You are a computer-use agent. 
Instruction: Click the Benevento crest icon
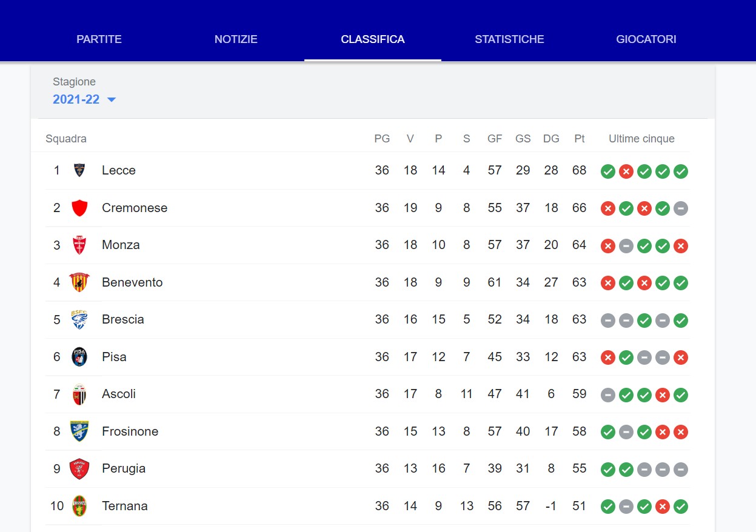(x=79, y=282)
